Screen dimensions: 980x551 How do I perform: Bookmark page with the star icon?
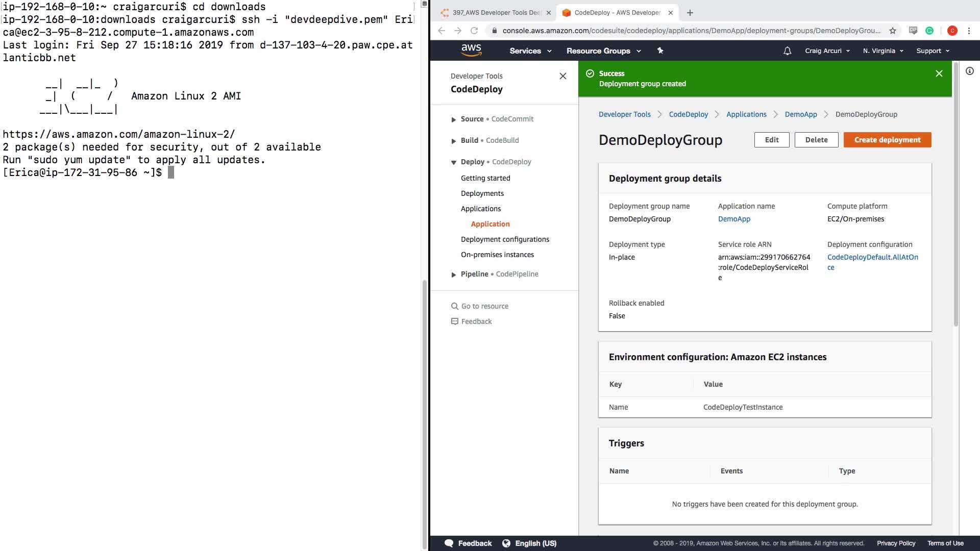(893, 31)
